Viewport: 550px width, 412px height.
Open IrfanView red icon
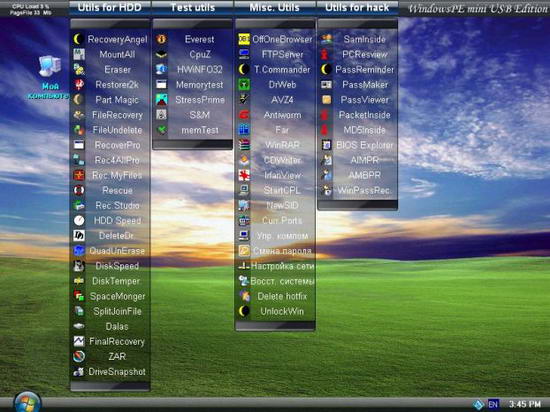[x=244, y=175]
